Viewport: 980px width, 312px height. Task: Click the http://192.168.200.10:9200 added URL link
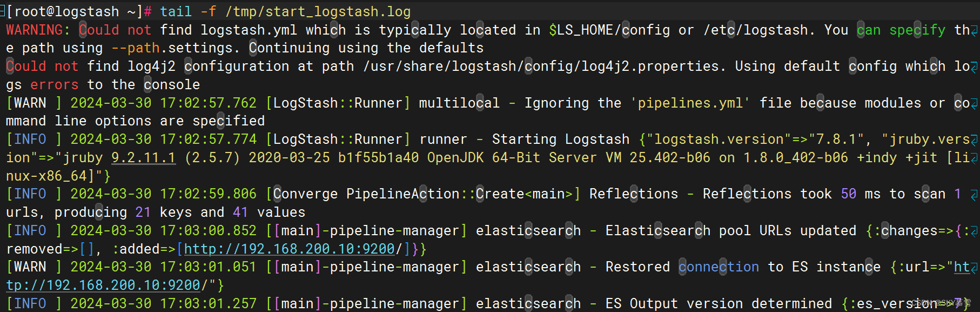(x=290, y=249)
